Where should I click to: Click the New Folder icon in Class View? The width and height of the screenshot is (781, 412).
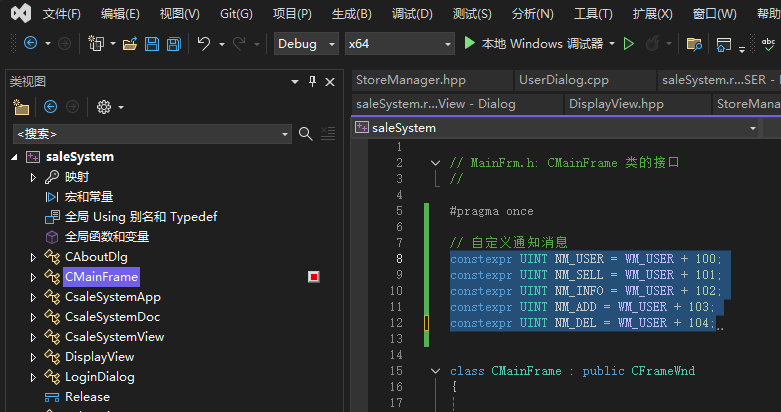[21, 107]
